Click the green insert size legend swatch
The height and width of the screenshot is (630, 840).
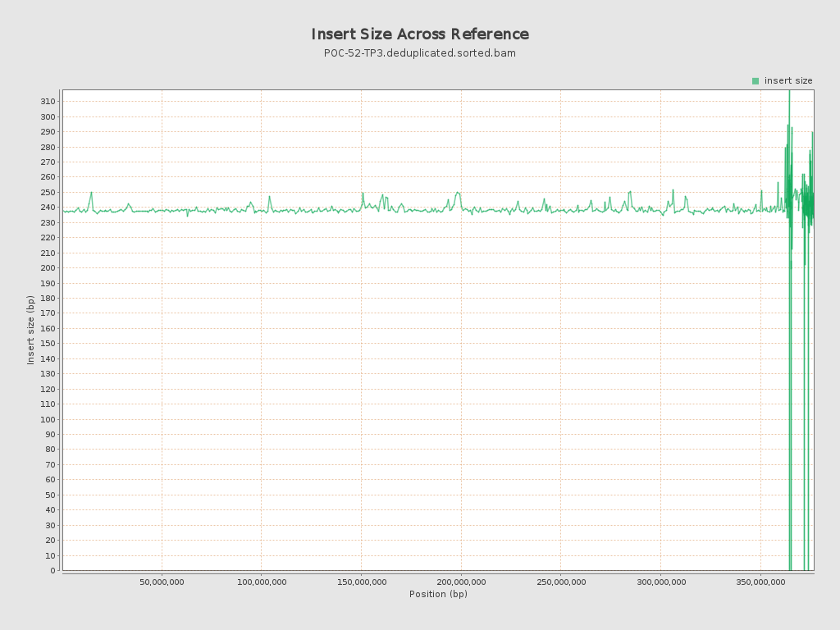tap(756, 81)
